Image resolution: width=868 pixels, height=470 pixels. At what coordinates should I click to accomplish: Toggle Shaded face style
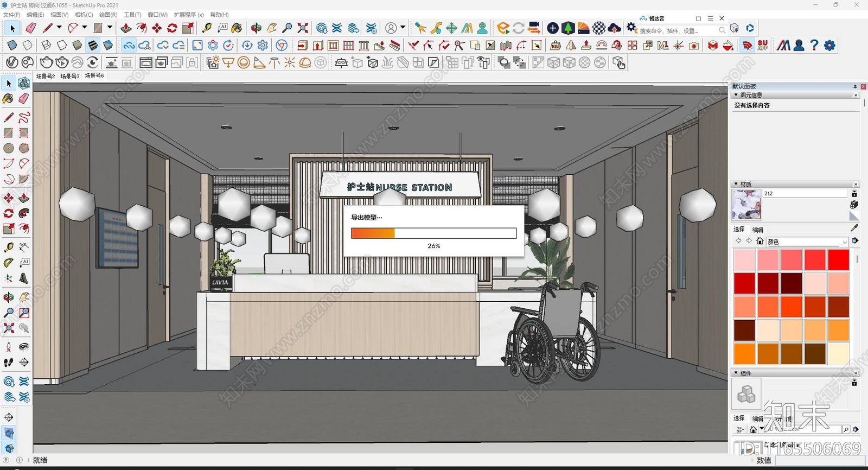point(77,45)
